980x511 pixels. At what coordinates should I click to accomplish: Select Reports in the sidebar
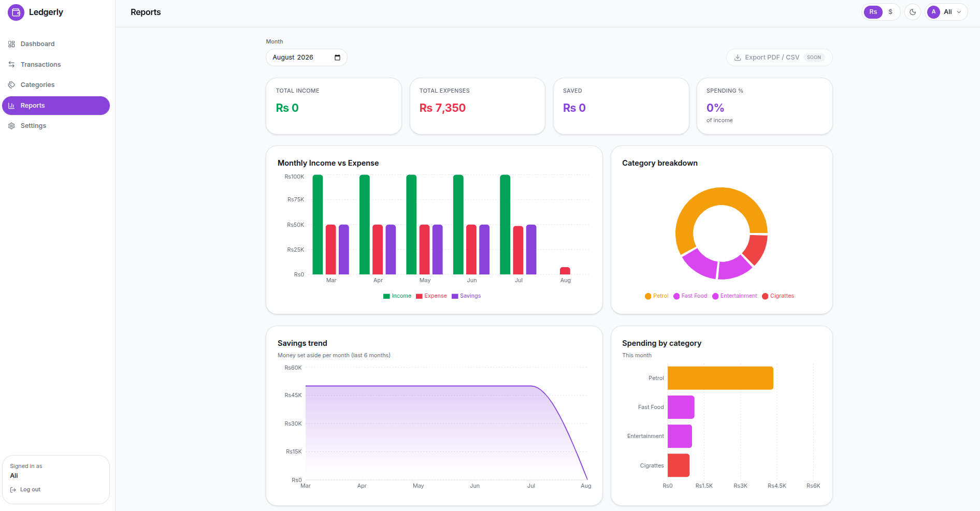point(56,106)
